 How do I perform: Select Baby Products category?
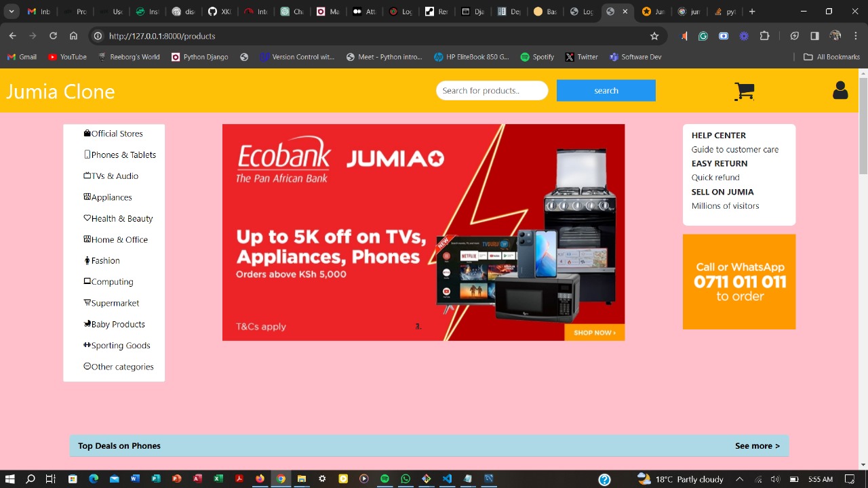tap(115, 324)
